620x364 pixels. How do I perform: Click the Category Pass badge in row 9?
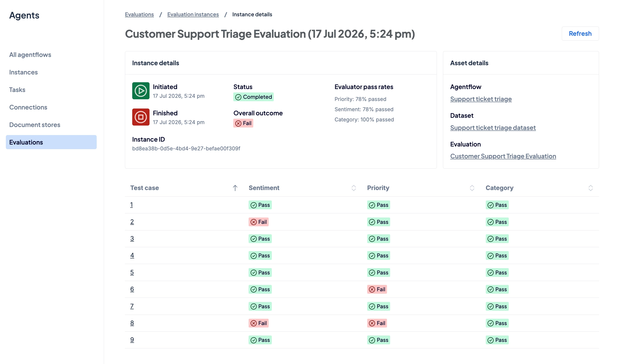click(497, 340)
